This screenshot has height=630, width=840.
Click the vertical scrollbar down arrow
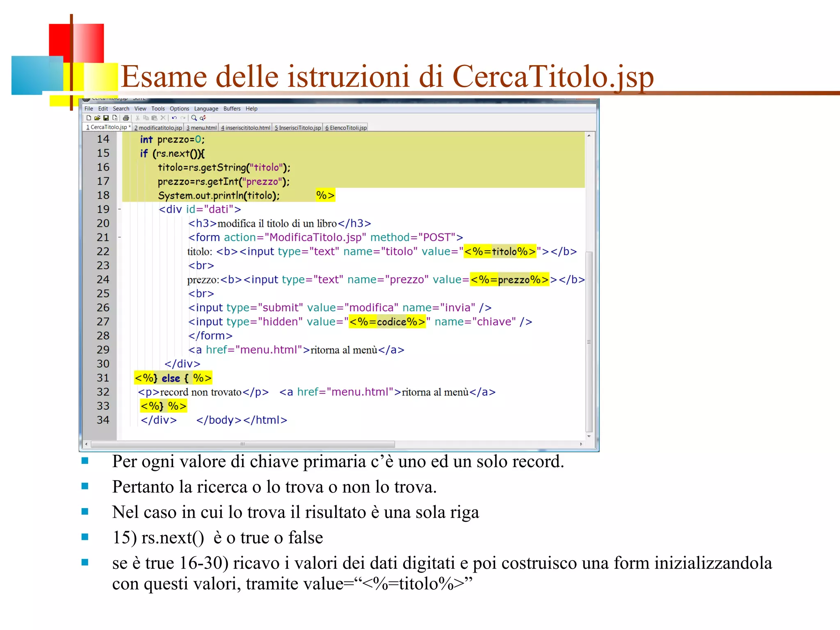click(589, 436)
